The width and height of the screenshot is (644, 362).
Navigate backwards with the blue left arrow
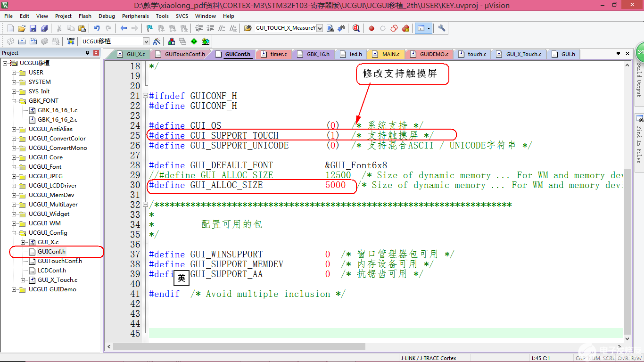[x=124, y=28]
